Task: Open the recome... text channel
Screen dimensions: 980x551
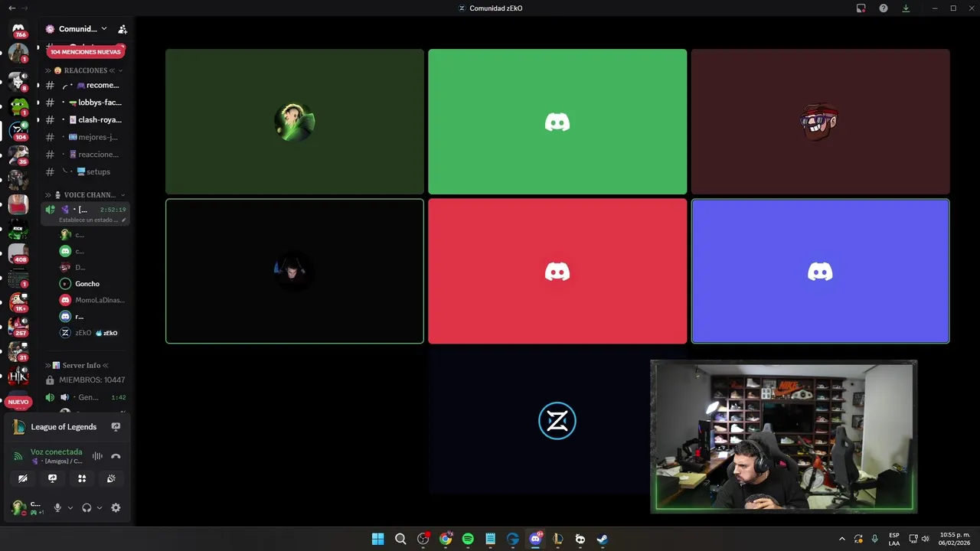Action: [x=85, y=85]
